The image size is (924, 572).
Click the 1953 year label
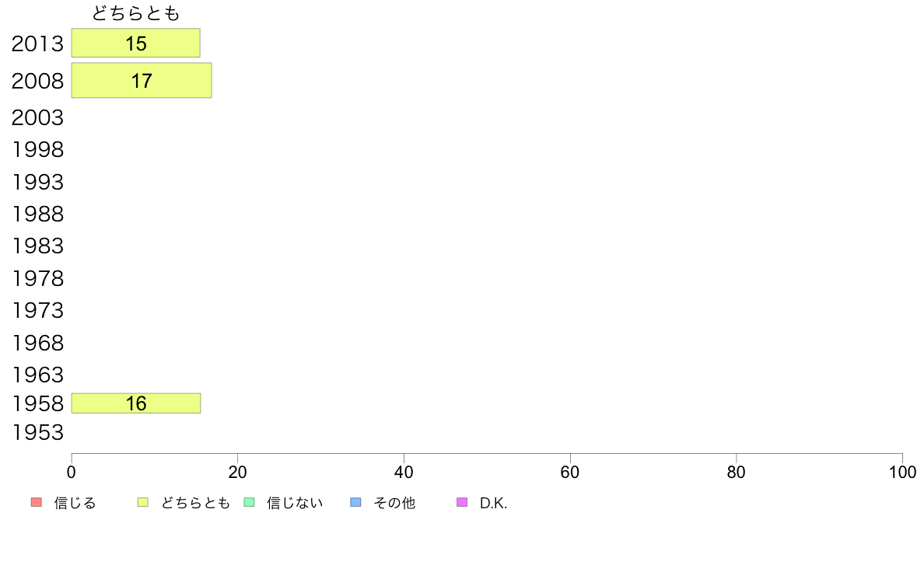click(37, 432)
